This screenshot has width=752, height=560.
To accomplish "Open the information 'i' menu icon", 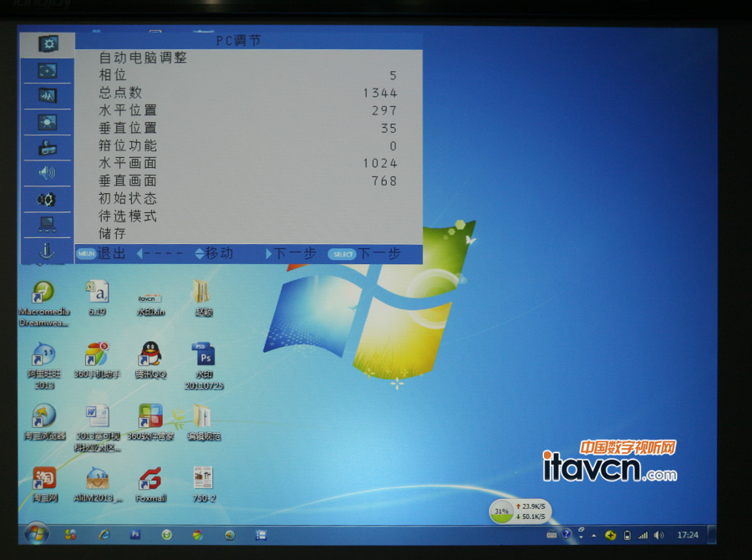I will (47, 251).
